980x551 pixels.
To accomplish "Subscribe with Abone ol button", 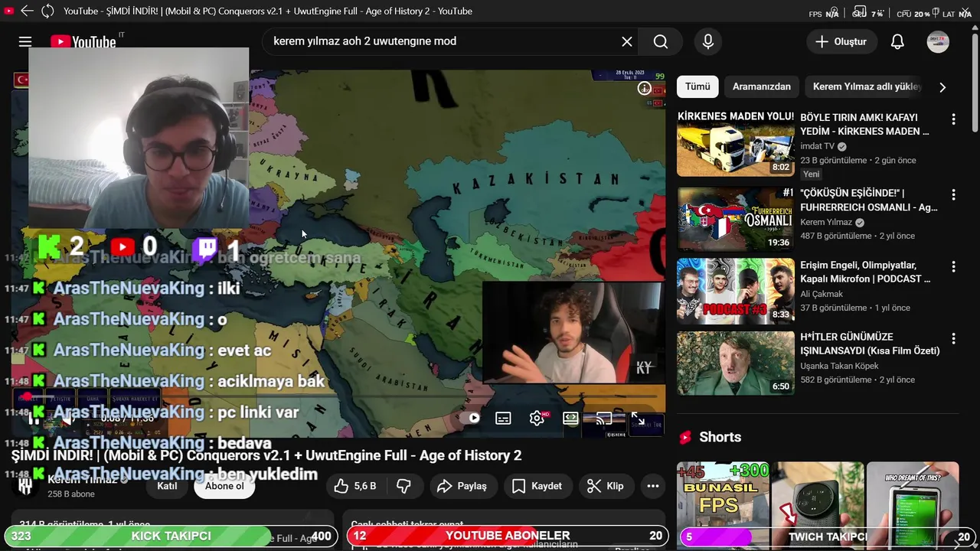I will (x=224, y=486).
